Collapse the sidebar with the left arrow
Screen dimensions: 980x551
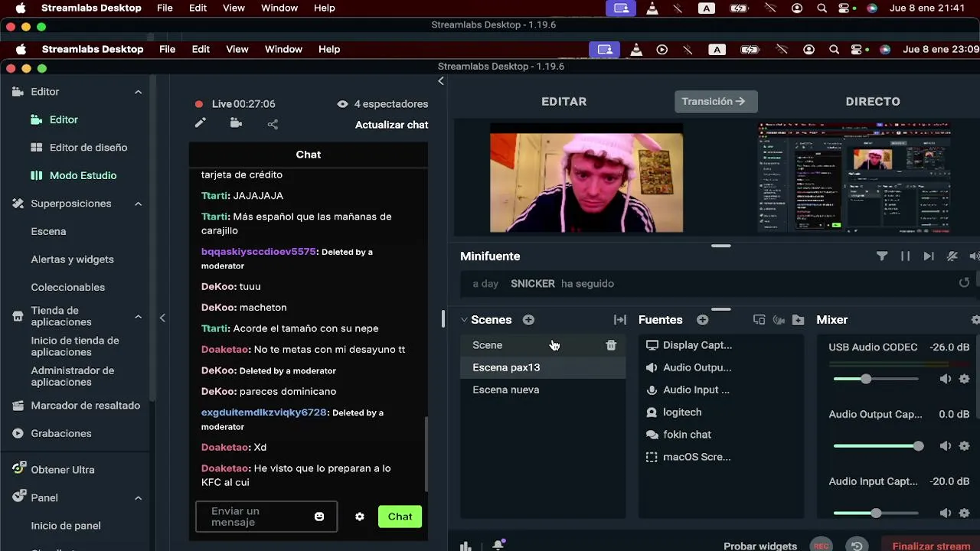tap(162, 318)
